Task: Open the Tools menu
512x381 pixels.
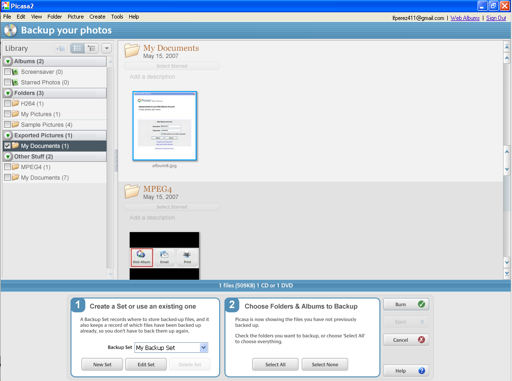Action: click(117, 17)
